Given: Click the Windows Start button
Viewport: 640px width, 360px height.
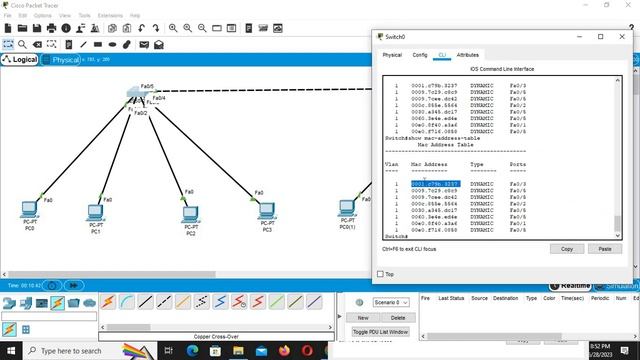Looking at the screenshot, I should click(11, 351).
